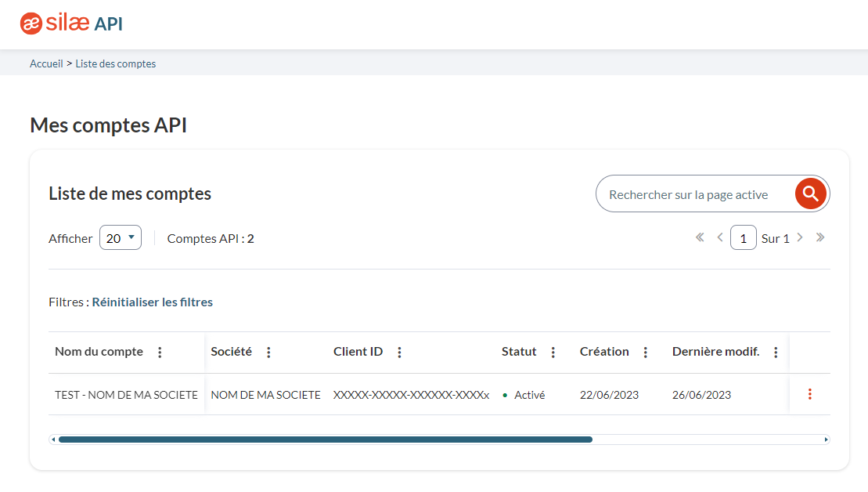Screen dimensions: 868x492
Task: Open the column menu for Société
Action: point(268,352)
